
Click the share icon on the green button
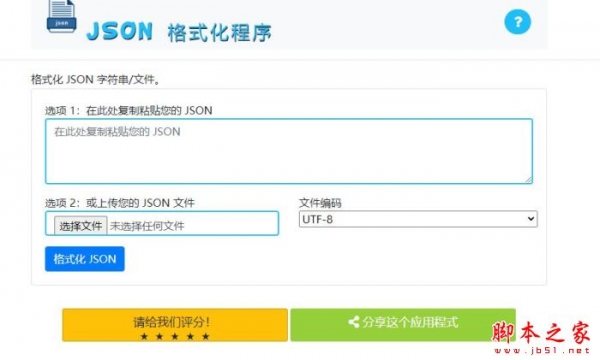coord(354,322)
